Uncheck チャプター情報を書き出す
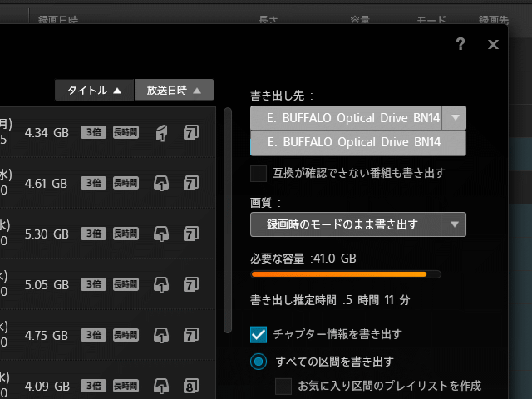Image resolution: width=532 pixels, height=399 pixels. (x=259, y=334)
